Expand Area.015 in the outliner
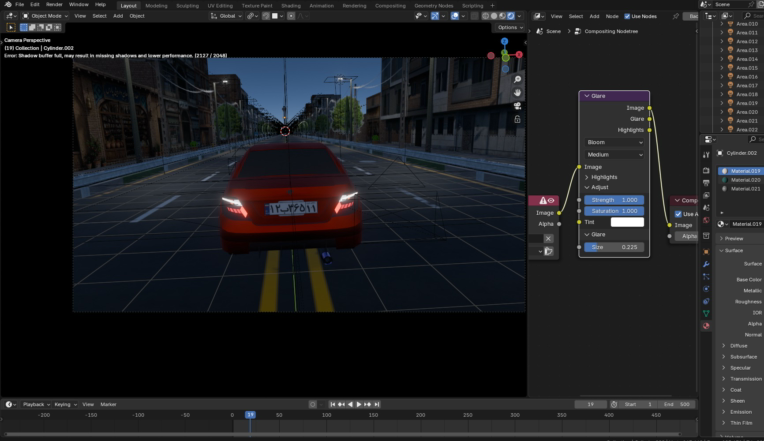 tap(722, 68)
